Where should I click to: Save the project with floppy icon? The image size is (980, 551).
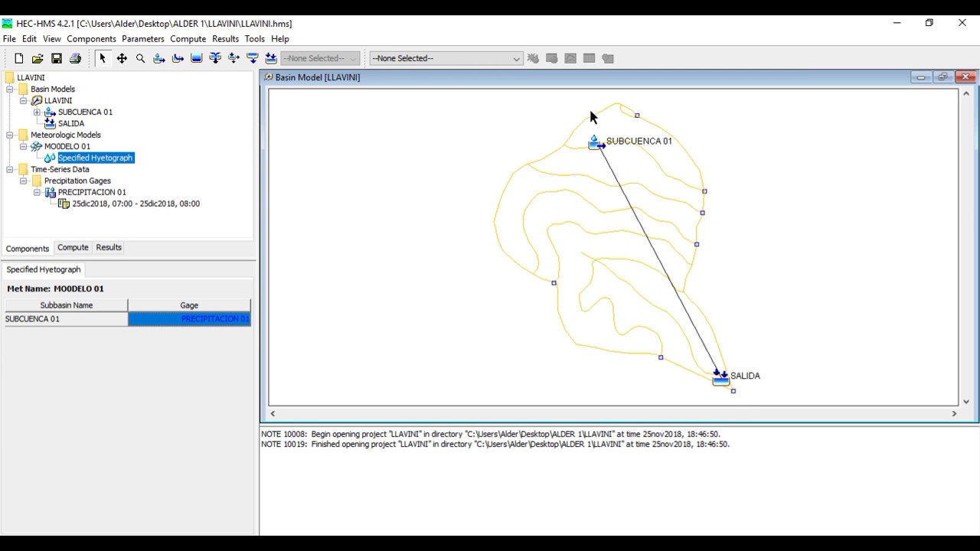57,58
